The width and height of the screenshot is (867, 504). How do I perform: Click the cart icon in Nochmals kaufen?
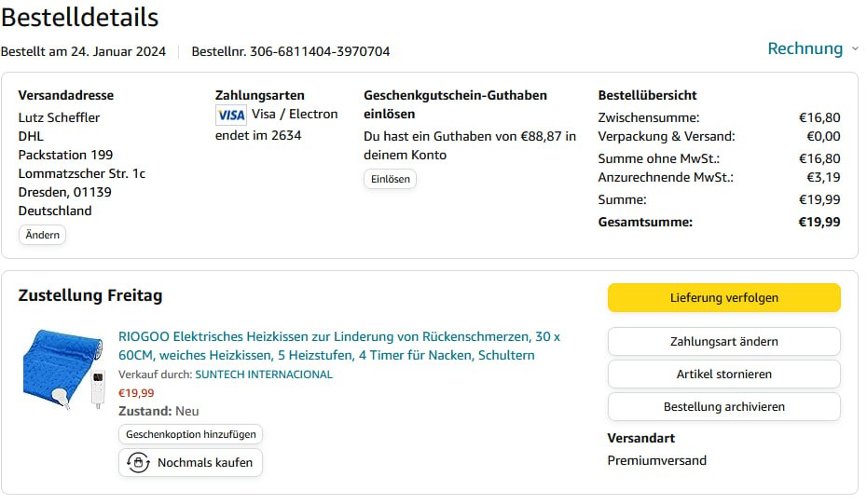click(138, 462)
